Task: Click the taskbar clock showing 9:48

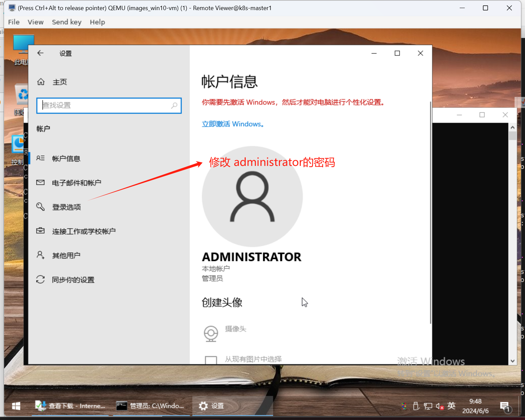Action: coord(475,406)
